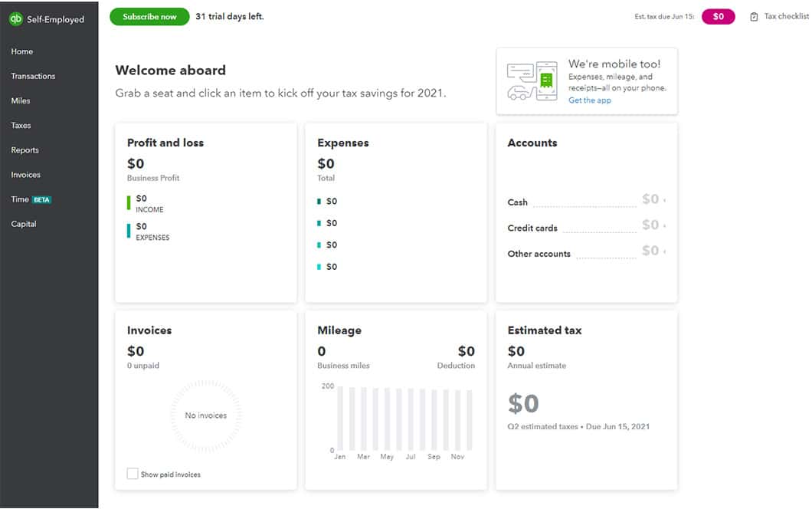The height and width of the screenshot is (509, 812).
Task: Open Transactions in the sidebar
Action: 33,76
